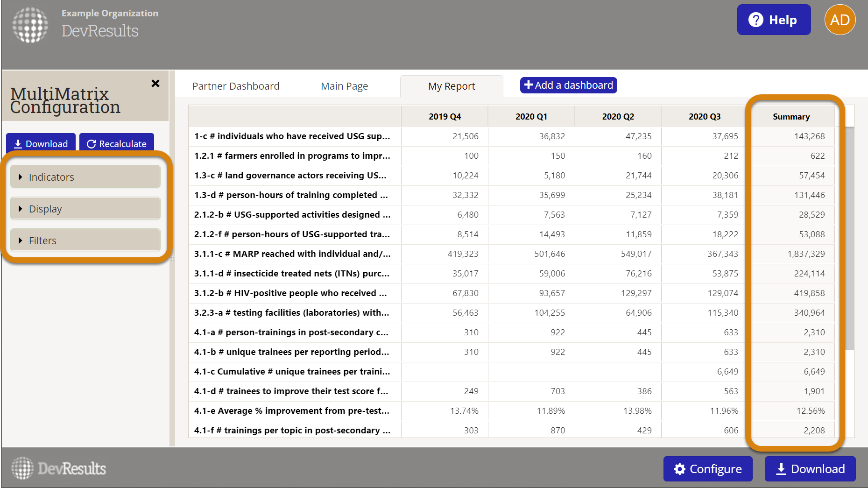Expand the Display section

(x=85, y=209)
